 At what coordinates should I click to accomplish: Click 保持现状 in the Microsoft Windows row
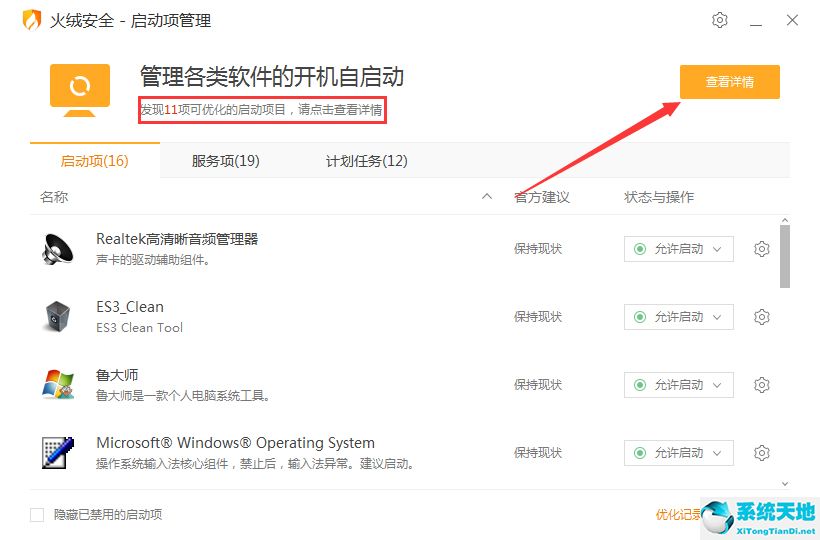[x=538, y=453]
